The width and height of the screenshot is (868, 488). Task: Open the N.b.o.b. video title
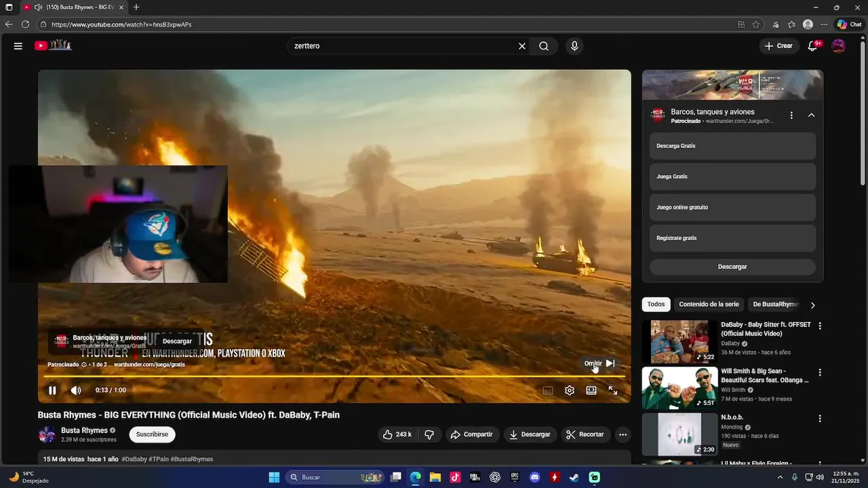point(732,418)
